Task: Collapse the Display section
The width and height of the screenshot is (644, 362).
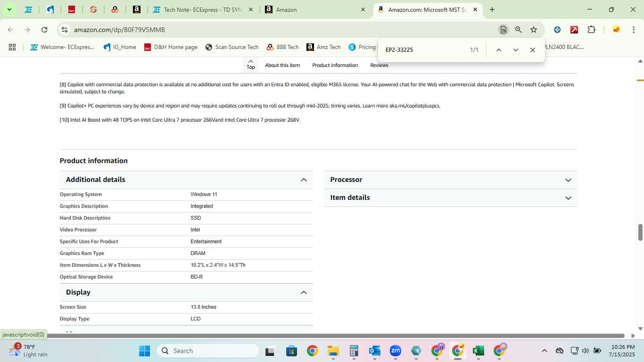Action: tap(186, 292)
